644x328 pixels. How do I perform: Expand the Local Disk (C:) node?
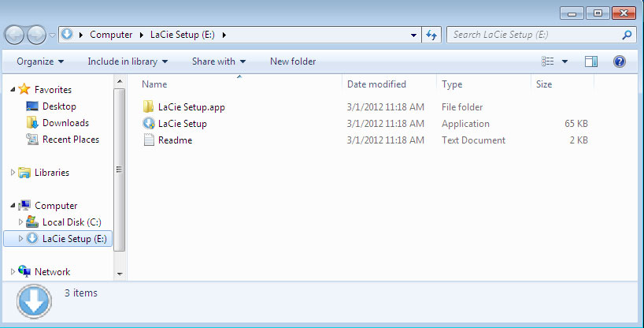[x=21, y=222]
